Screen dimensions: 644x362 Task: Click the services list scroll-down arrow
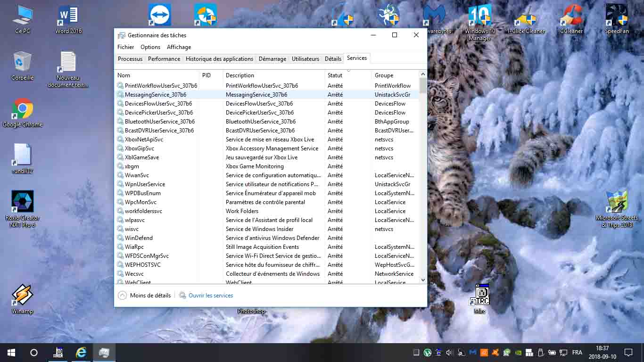[423, 280]
